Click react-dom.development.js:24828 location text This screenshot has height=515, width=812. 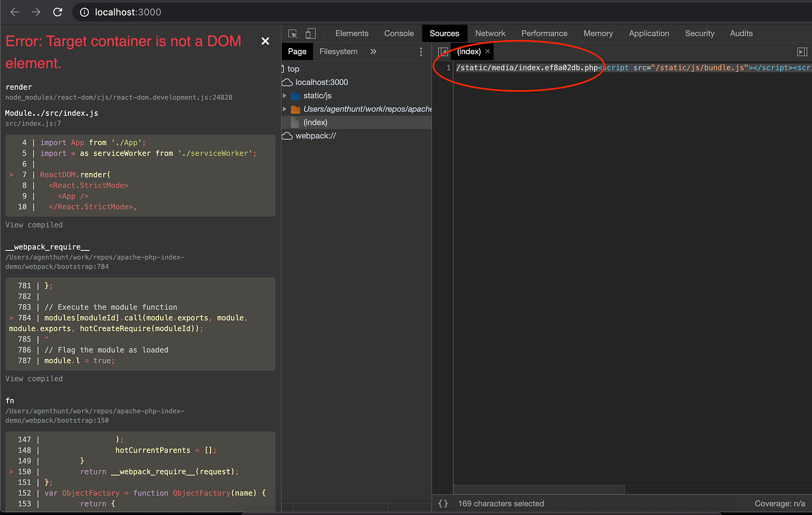(x=119, y=97)
